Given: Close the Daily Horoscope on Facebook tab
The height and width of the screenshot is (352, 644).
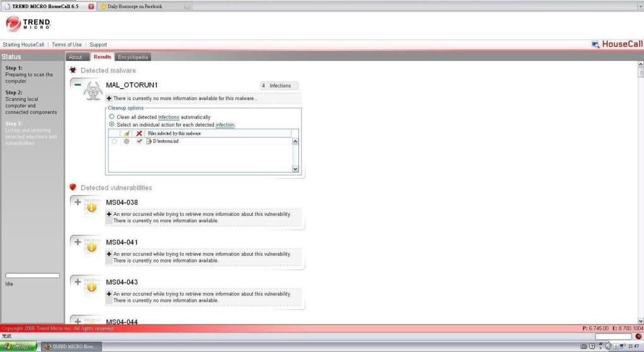Looking at the screenshot, I should pyautogui.click(x=187, y=6).
